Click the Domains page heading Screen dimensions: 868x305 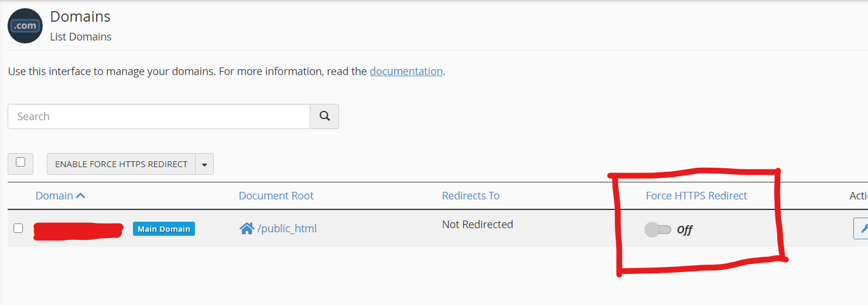[80, 17]
